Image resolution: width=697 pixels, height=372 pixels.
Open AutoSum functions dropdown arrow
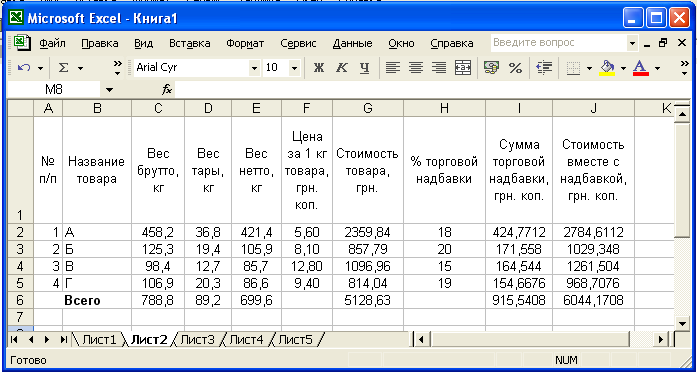point(80,69)
